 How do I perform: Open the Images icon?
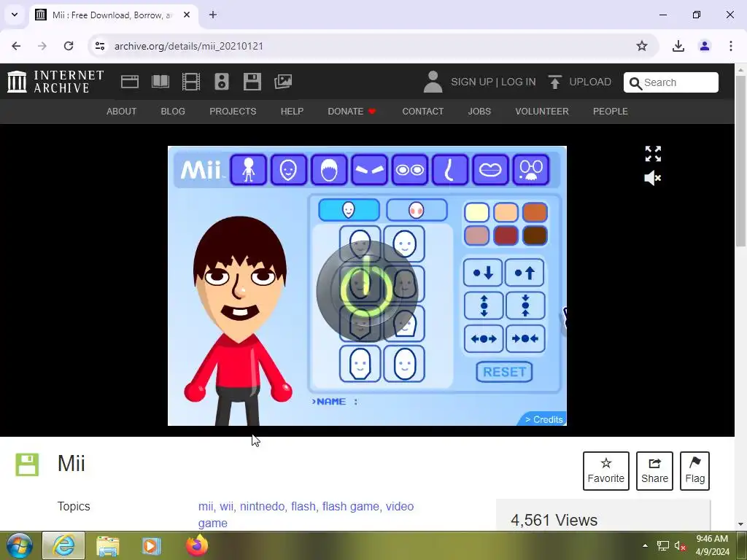pos(283,82)
